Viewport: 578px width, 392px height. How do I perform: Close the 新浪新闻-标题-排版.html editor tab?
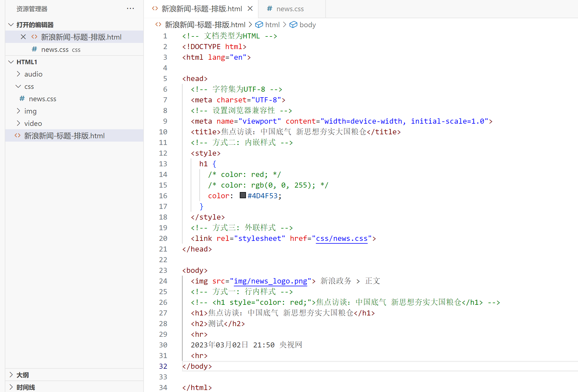pyautogui.click(x=250, y=9)
